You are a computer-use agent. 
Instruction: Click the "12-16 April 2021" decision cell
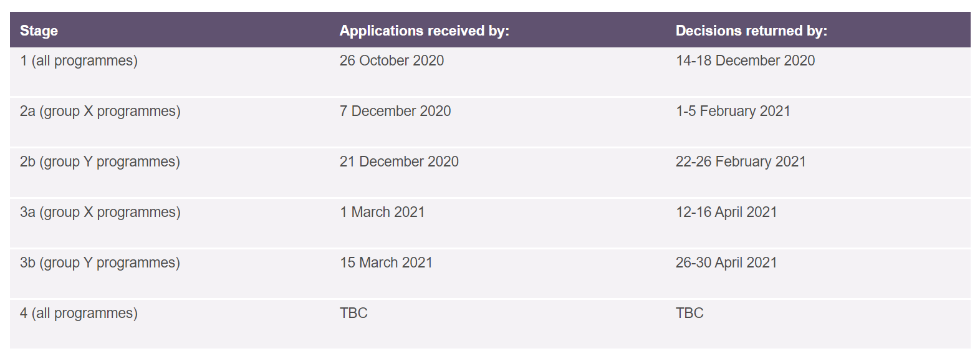726,212
